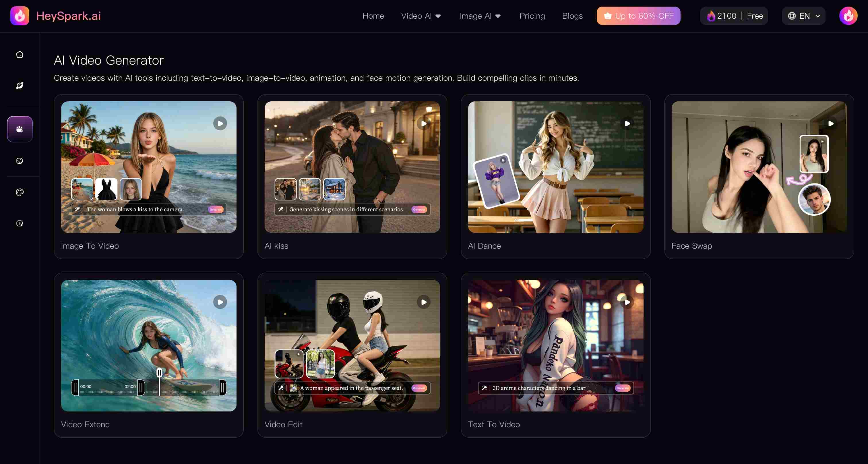868x464 pixels.
Task: Expand the Image AI dropdown menu
Action: pos(480,16)
